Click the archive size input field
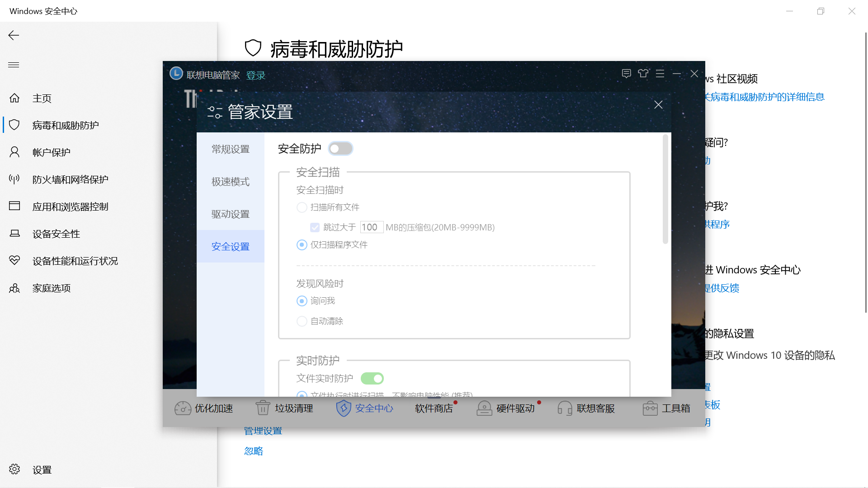The image size is (868, 488). point(372,227)
